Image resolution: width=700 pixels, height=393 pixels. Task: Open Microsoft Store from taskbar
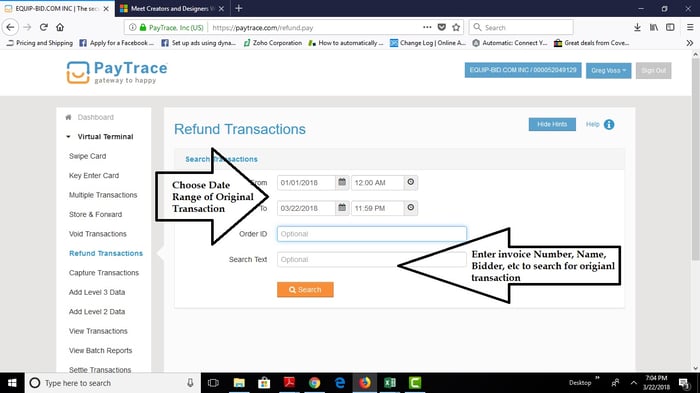[x=264, y=383]
